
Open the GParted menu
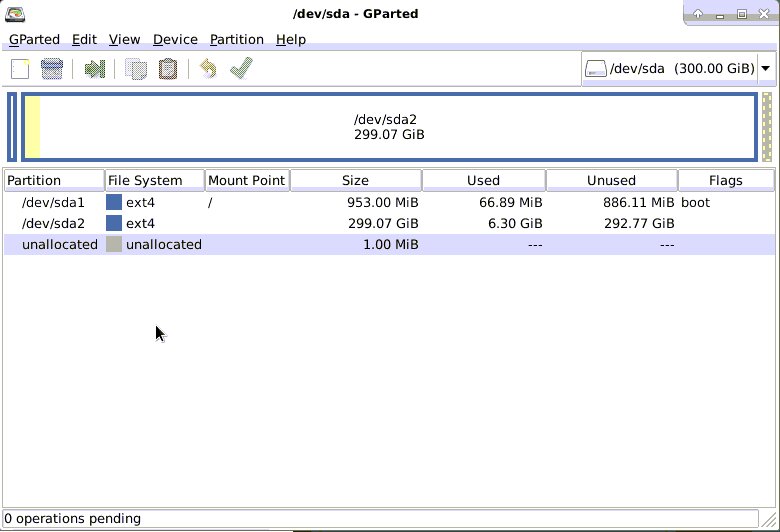pyautogui.click(x=34, y=39)
